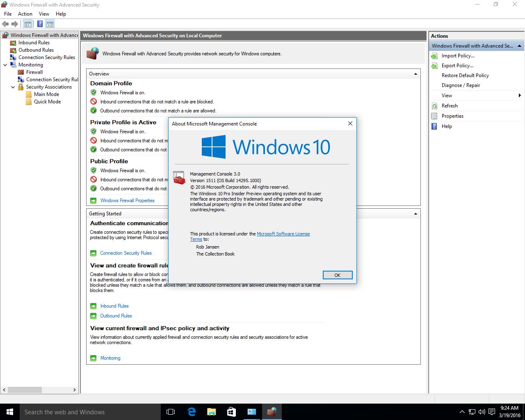Click the Windows Start button

10,412
